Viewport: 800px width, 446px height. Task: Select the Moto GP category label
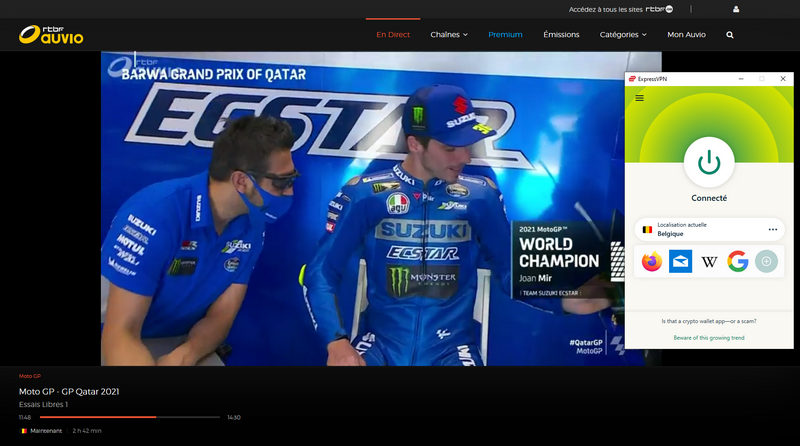[30, 376]
